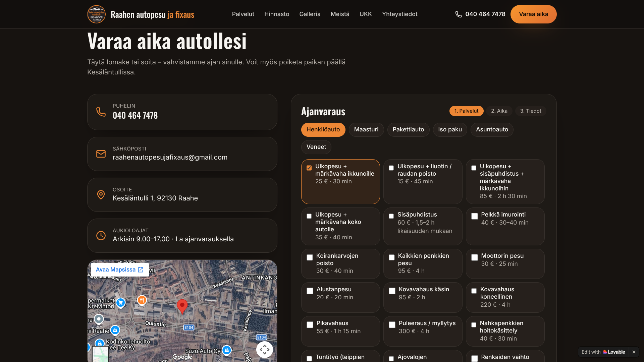This screenshot has height=362, width=644.
Task: Click the phone icon in the header
Action: (x=458, y=14)
